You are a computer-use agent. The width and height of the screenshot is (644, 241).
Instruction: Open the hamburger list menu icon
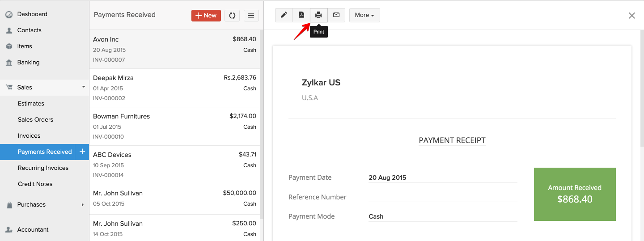[x=251, y=16]
